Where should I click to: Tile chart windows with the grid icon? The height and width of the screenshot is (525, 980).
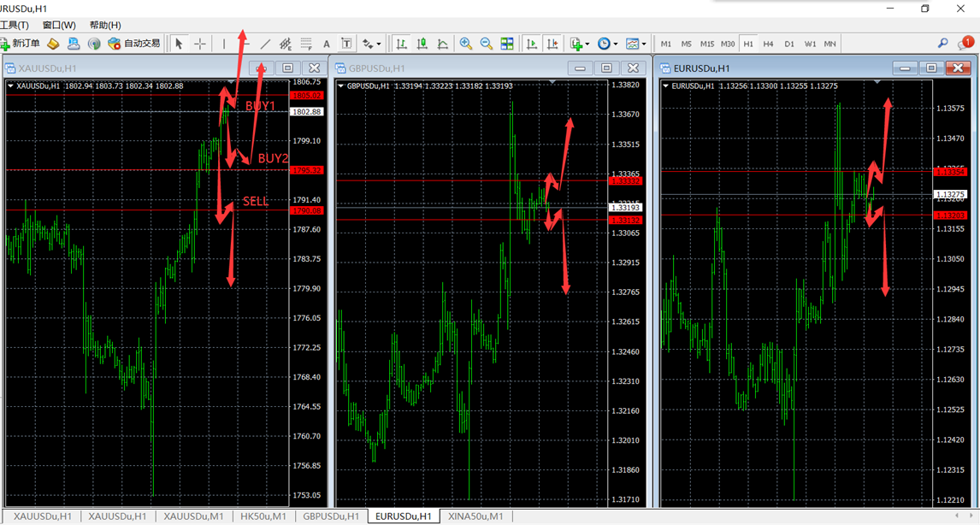tap(507, 44)
